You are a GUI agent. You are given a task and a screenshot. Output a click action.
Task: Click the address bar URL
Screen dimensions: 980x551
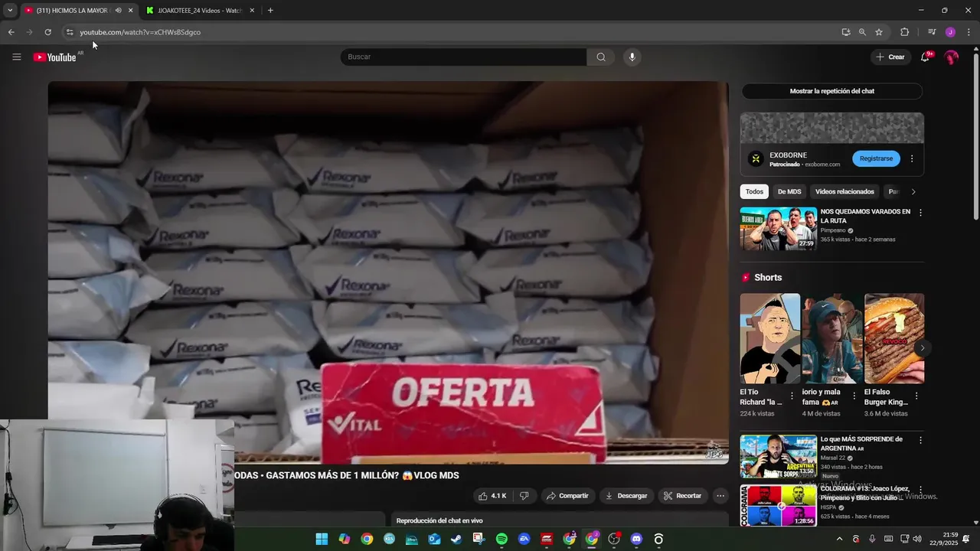tap(140, 32)
